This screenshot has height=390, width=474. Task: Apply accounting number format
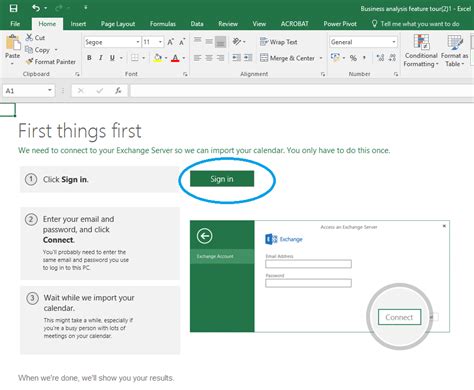335,58
